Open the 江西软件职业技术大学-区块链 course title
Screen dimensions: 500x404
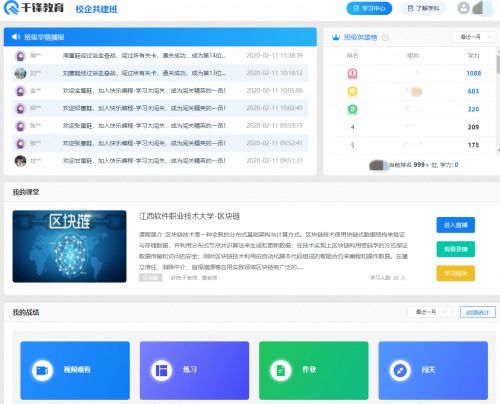pyautogui.click(x=189, y=216)
